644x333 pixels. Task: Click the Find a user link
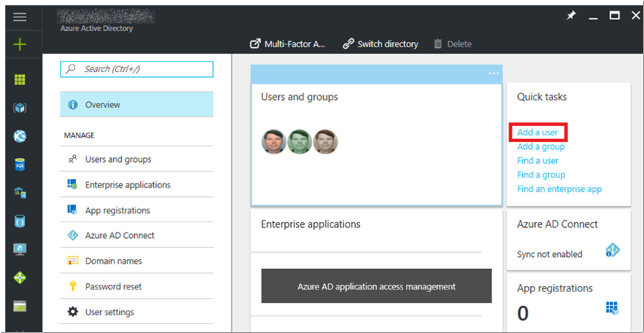537,161
